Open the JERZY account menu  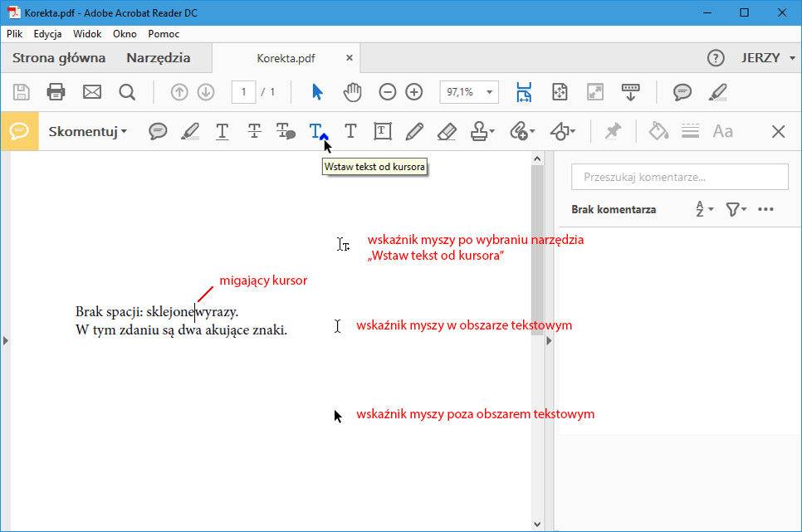tap(769, 58)
